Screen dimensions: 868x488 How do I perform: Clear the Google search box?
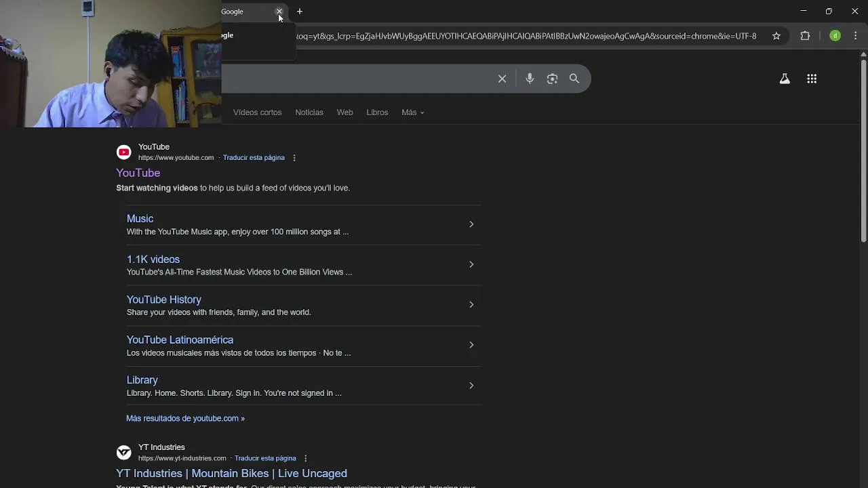(x=502, y=79)
